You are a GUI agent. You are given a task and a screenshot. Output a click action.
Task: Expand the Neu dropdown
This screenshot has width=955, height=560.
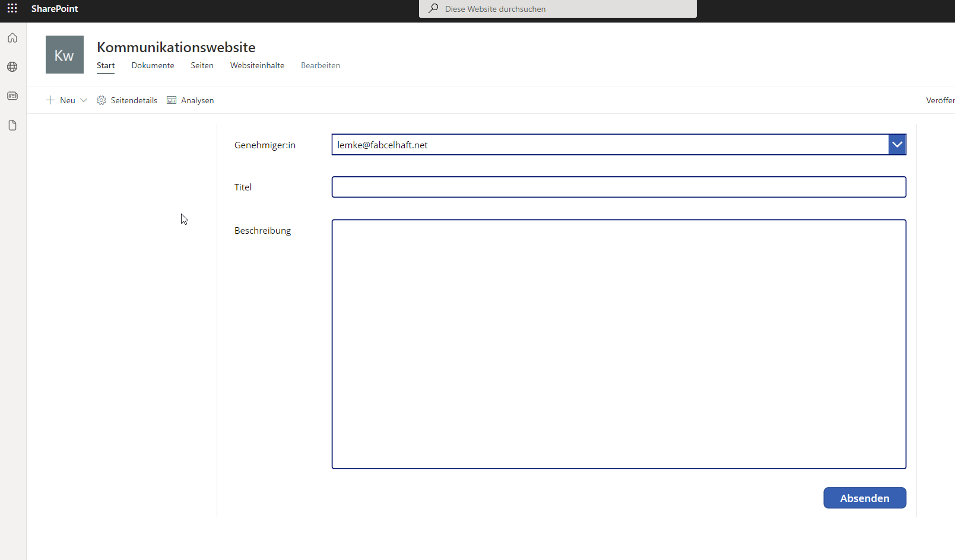coord(66,100)
